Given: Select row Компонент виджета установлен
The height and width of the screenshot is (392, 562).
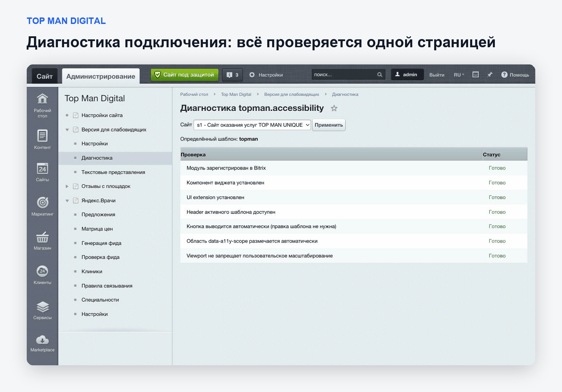Looking at the screenshot, I should [354, 183].
